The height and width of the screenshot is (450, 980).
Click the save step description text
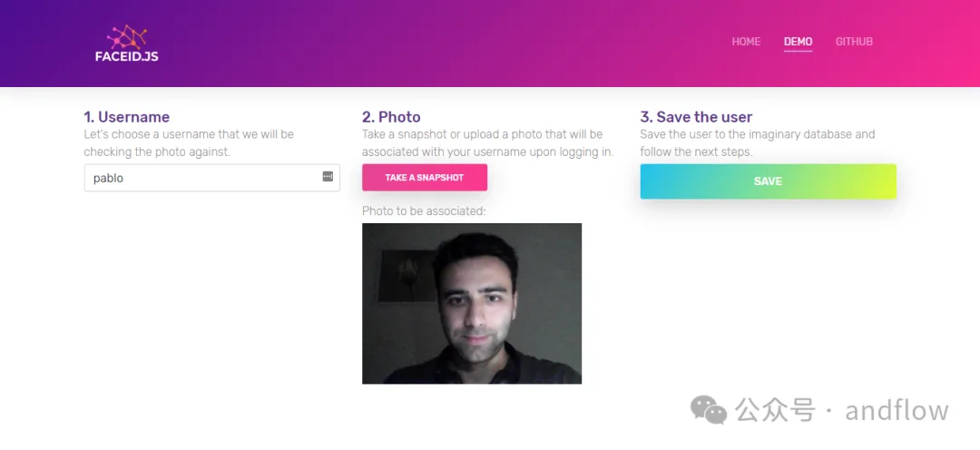click(757, 143)
